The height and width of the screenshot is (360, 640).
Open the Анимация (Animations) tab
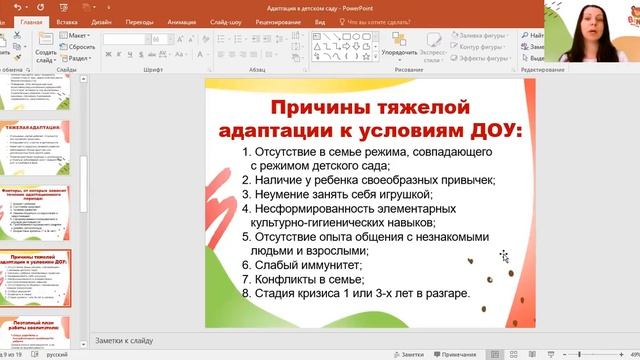coord(182,22)
